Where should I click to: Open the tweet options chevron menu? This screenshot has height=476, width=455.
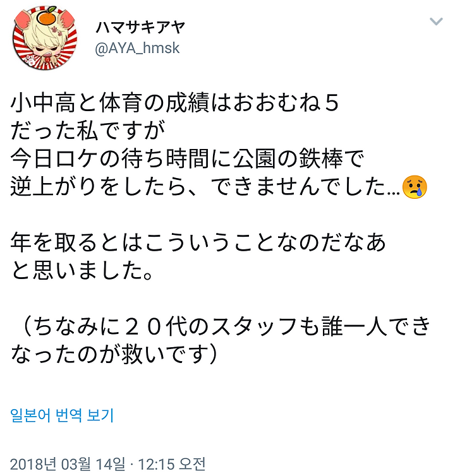(436, 21)
